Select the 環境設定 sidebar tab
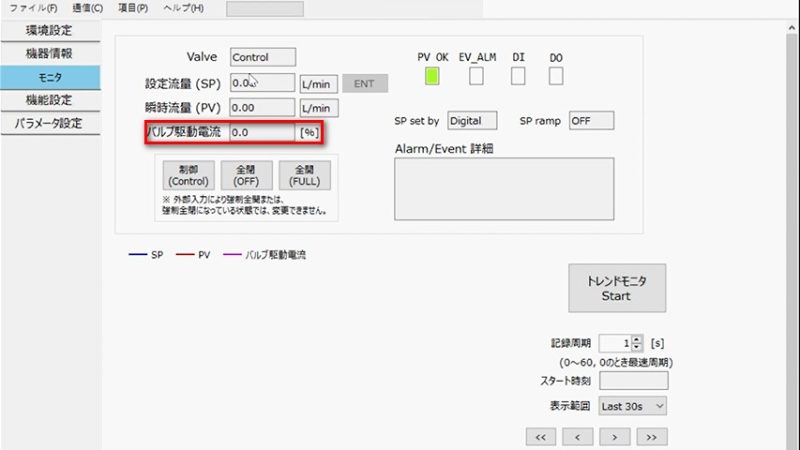800x450 pixels. point(50,31)
